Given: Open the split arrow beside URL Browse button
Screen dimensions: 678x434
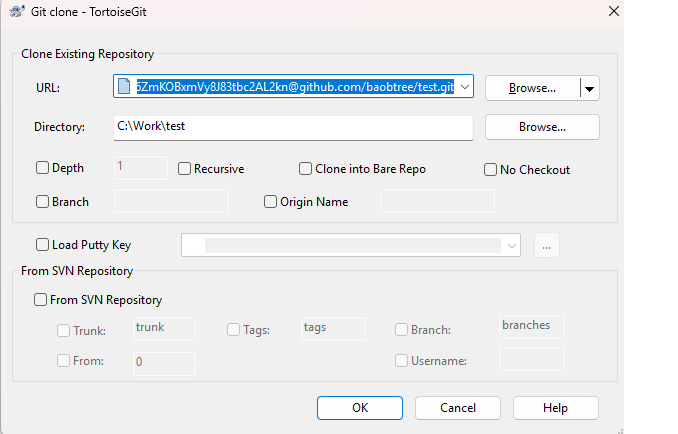Looking at the screenshot, I should [589, 89].
